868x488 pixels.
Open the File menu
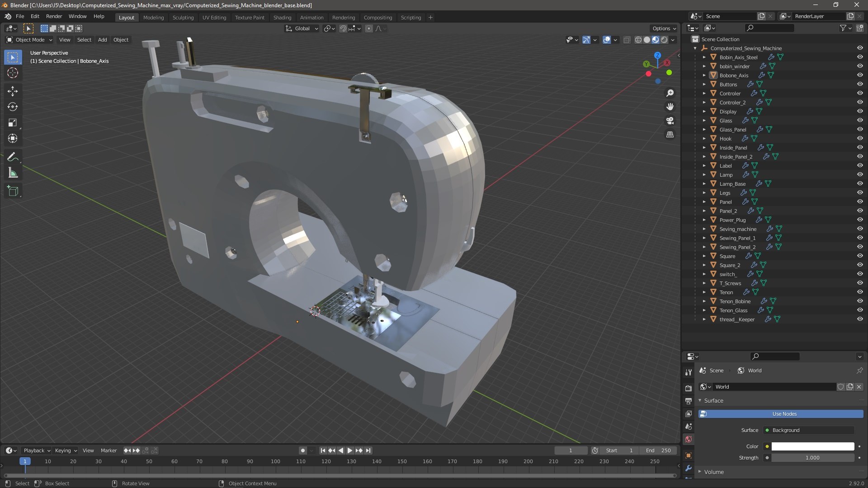click(x=20, y=16)
